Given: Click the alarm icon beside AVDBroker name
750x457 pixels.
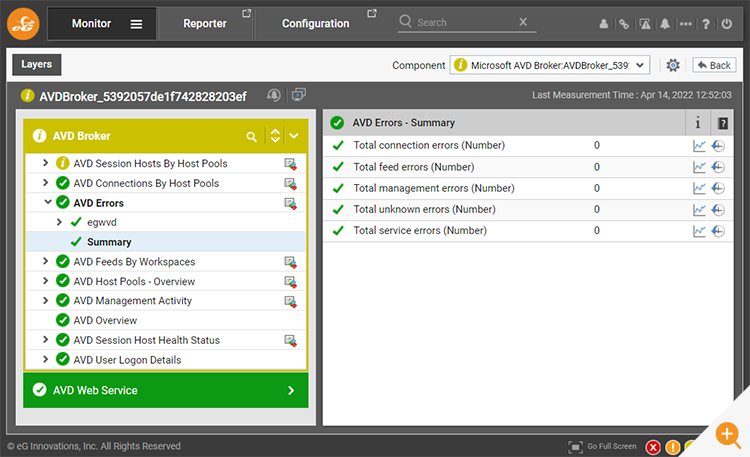Looking at the screenshot, I should click(274, 95).
